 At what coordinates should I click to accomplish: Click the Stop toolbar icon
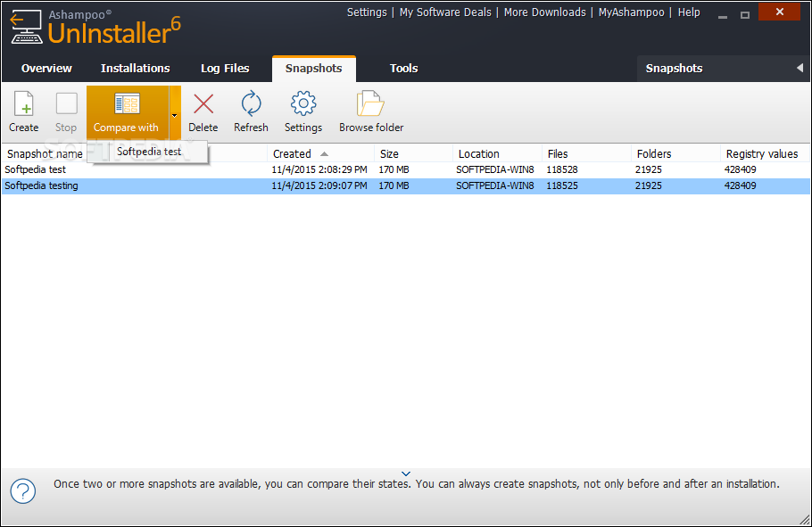[66, 103]
